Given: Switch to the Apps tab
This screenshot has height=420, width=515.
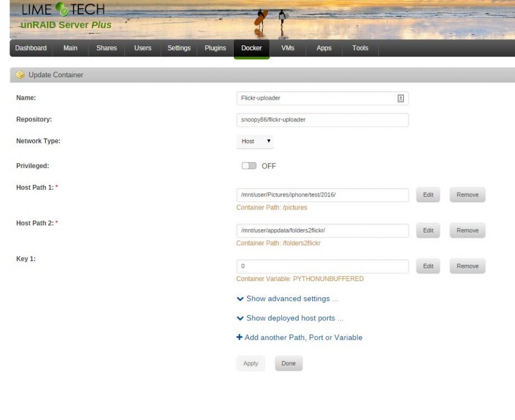Looking at the screenshot, I should click(324, 48).
